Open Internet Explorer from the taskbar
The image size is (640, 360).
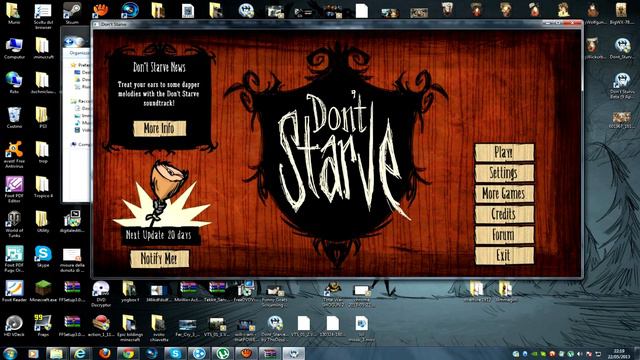(x=80, y=353)
